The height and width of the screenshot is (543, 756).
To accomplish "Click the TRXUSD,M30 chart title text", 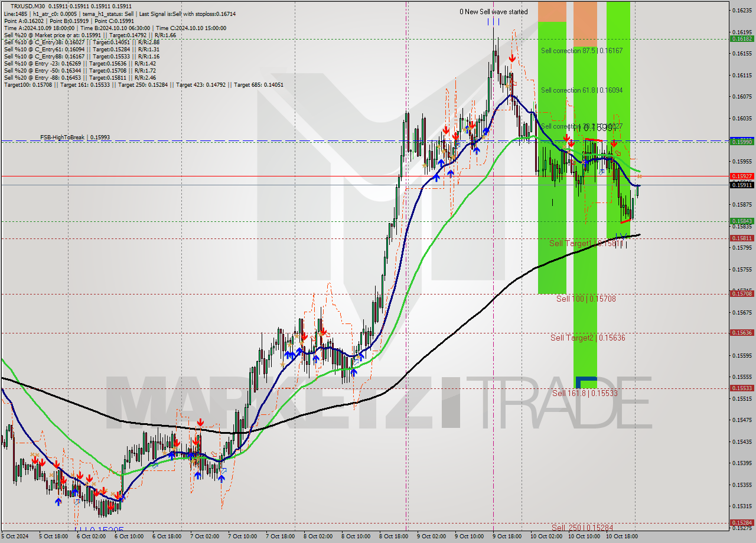I will 27,6.
